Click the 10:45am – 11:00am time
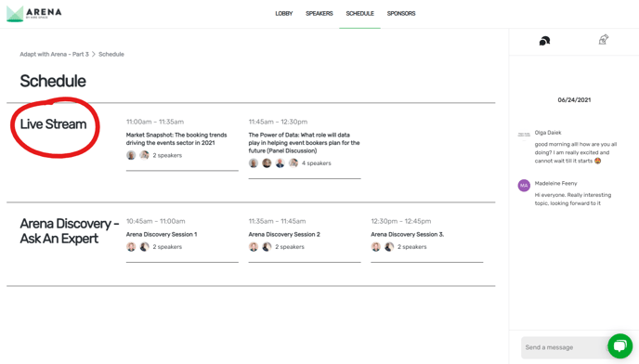The image size is (639, 364). click(155, 221)
